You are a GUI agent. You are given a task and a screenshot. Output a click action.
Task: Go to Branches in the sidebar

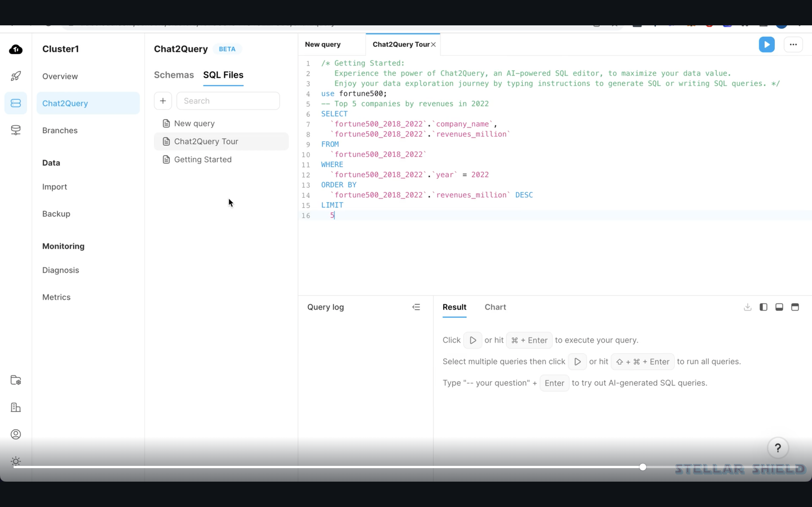60,130
